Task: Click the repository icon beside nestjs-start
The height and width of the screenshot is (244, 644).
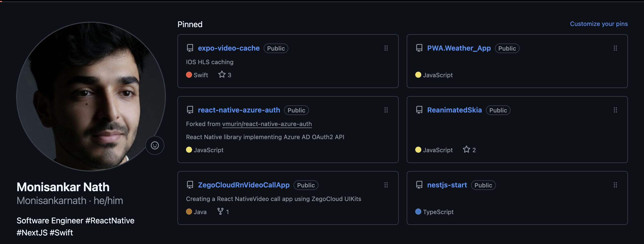Action: [x=419, y=185]
